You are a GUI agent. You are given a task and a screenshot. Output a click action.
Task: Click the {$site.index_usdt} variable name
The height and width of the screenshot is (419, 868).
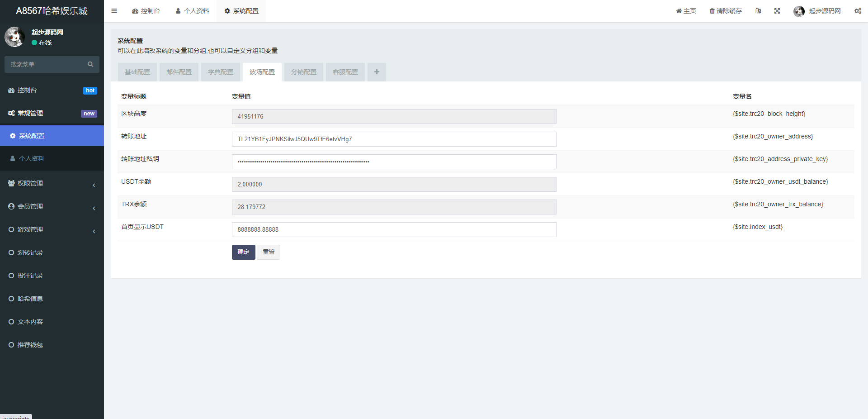[758, 227]
